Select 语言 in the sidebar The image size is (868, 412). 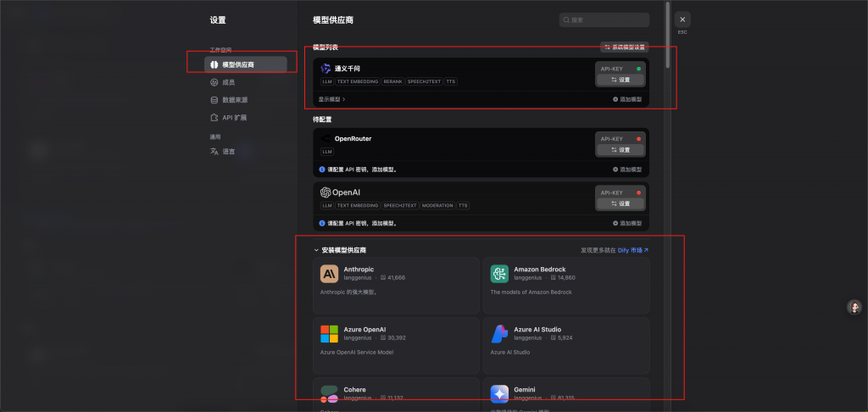point(228,152)
